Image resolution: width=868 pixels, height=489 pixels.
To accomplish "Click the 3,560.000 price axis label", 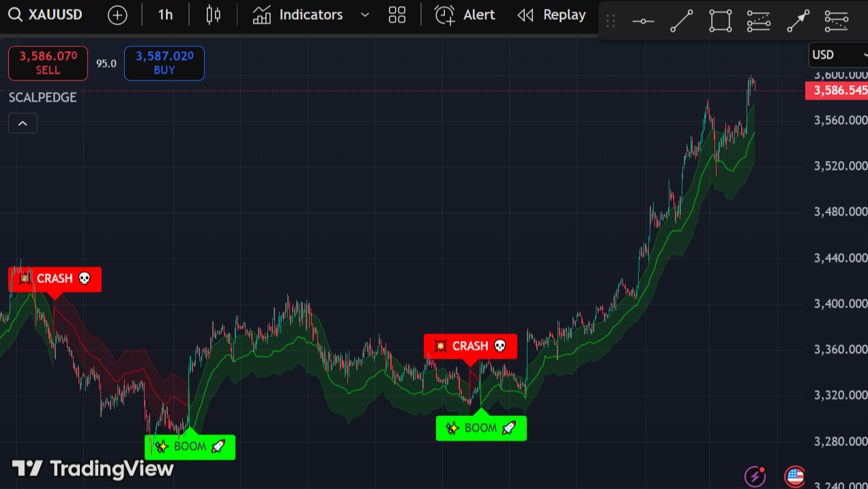I will [x=840, y=121].
